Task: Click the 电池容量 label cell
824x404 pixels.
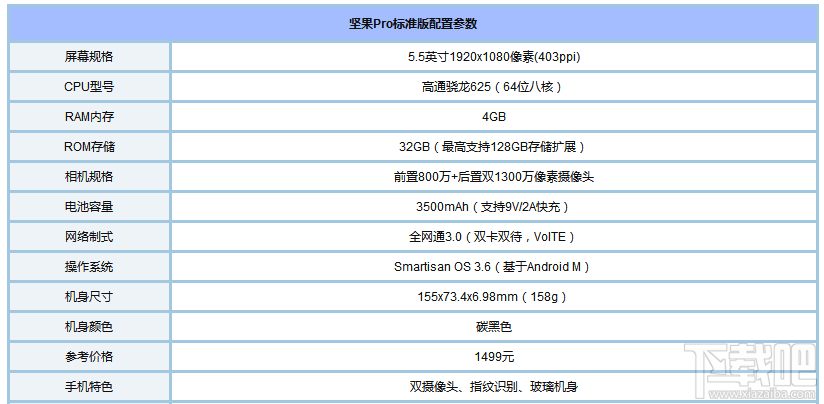Action: (x=89, y=206)
